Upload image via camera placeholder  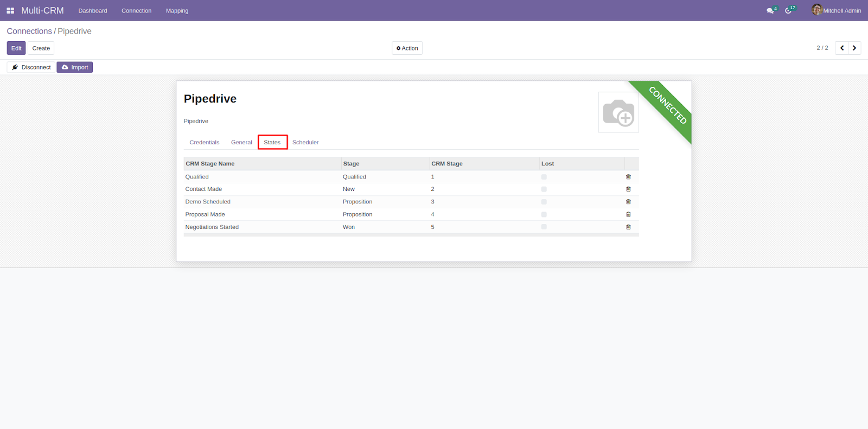pos(618,112)
